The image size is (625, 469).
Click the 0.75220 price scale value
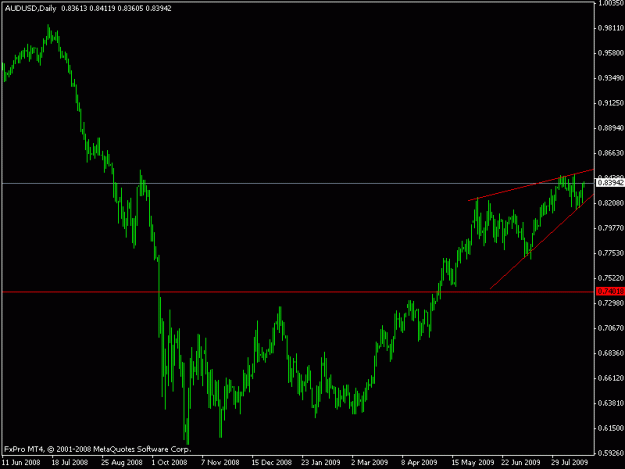(x=611, y=278)
